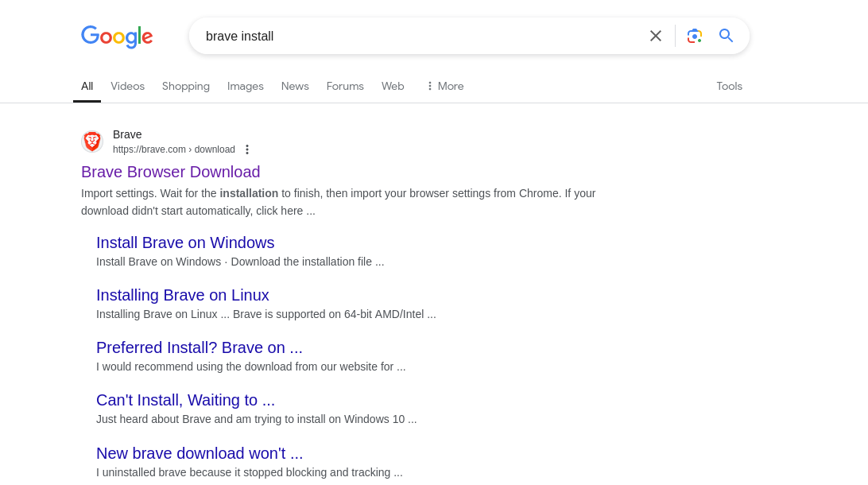Click the magnifying glass search icon
Image resolution: width=868 pixels, height=485 pixels.
coord(726,36)
